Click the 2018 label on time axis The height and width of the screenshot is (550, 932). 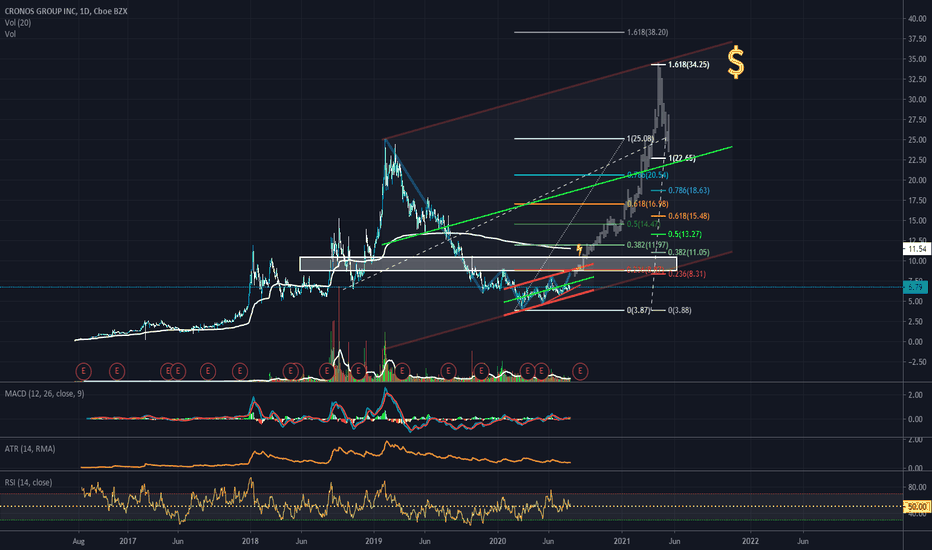tap(250, 541)
